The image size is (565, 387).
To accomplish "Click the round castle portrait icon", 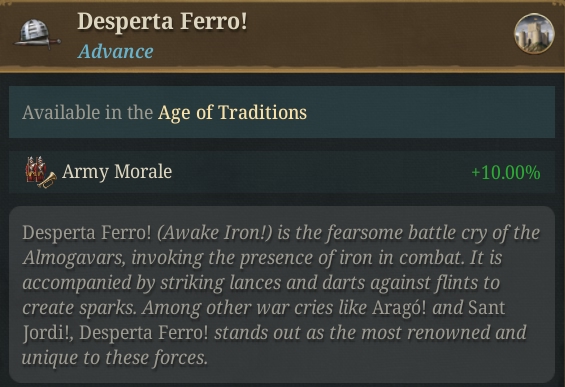I will [534, 34].
